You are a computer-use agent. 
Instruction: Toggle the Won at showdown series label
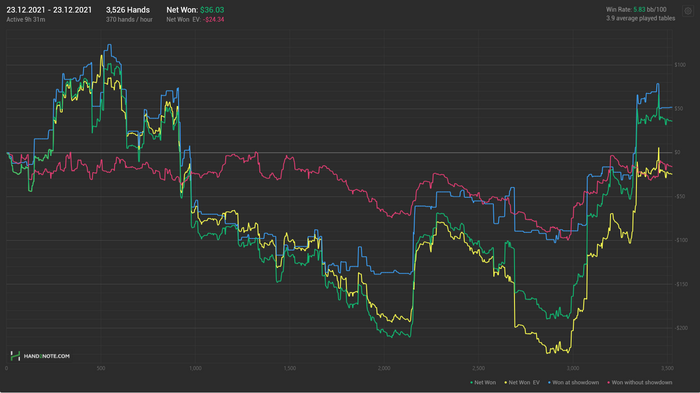[575, 382]
